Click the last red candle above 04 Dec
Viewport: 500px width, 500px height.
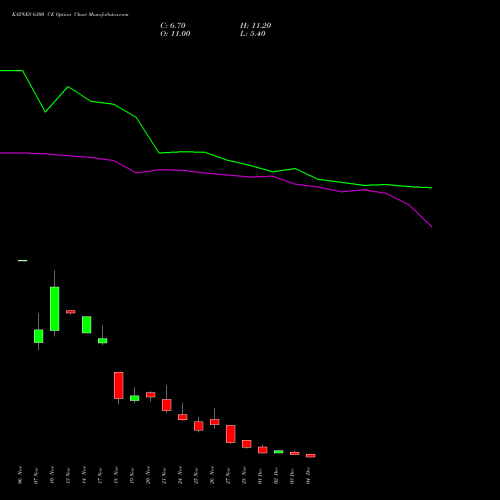pyautogui.click(x=311, y=455)
